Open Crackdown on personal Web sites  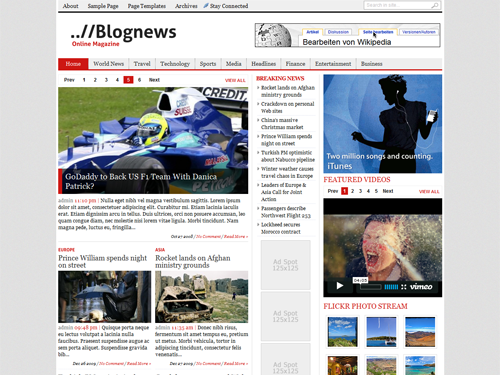click(x=288, y=107)
